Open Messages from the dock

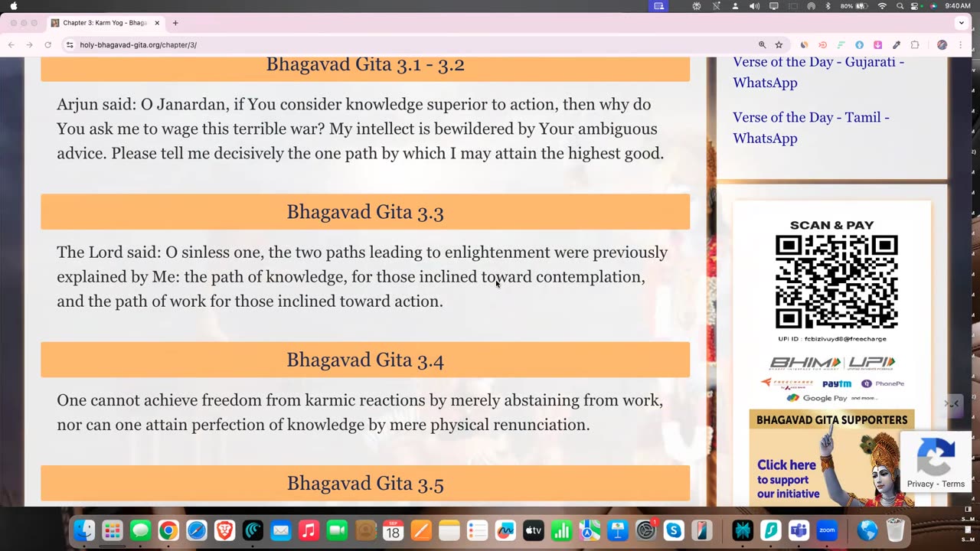click(x=140, y=530)
